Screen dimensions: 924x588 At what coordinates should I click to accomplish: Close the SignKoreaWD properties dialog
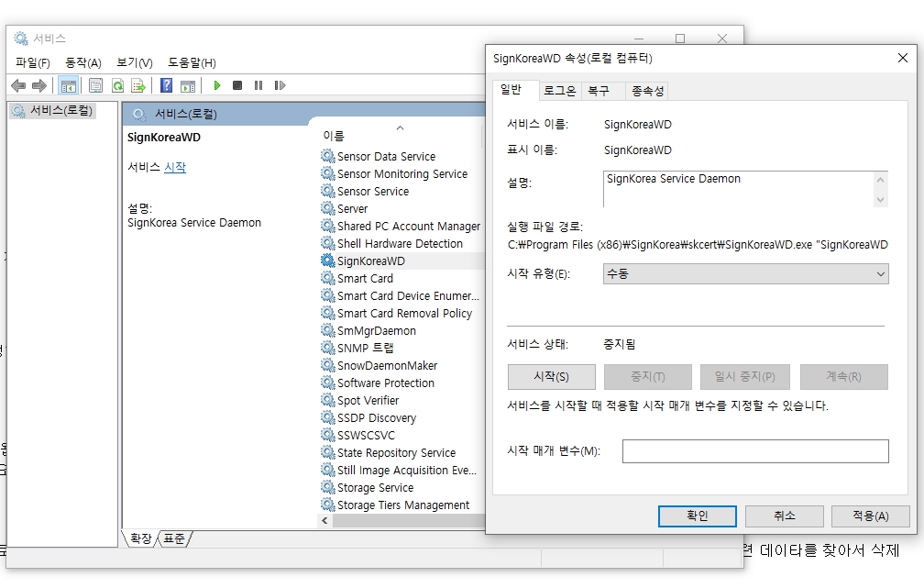pos(902,58)
